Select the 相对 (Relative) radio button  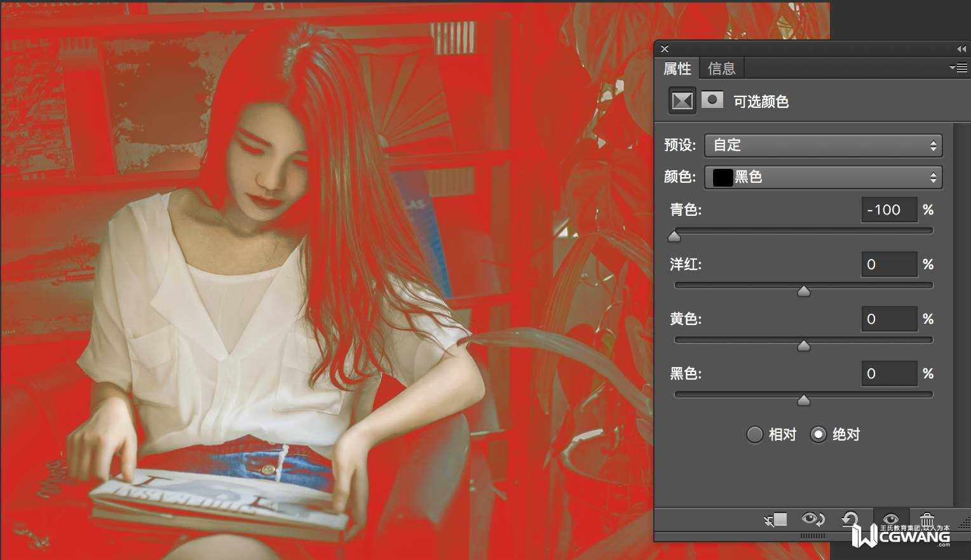point(754,434)
